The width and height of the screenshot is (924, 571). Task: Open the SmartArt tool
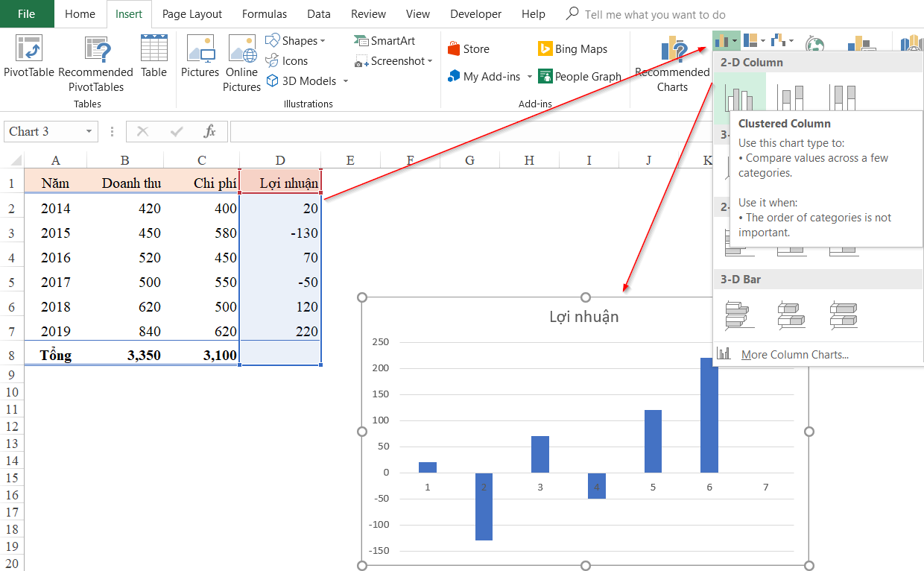tap(385, 41)
